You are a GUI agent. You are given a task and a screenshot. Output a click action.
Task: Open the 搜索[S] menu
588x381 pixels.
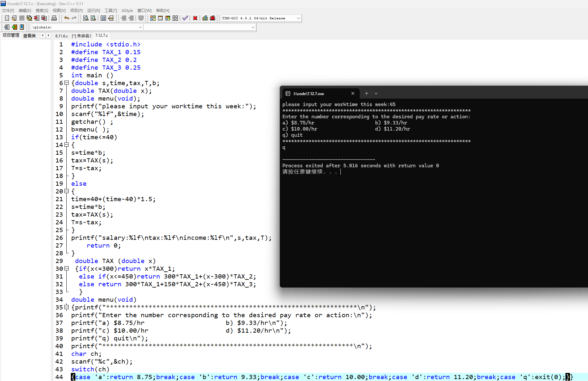(42, 10)
